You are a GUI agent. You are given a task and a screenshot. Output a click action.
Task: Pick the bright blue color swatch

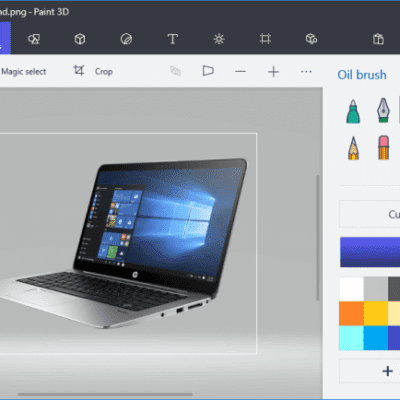coord(376,338)
